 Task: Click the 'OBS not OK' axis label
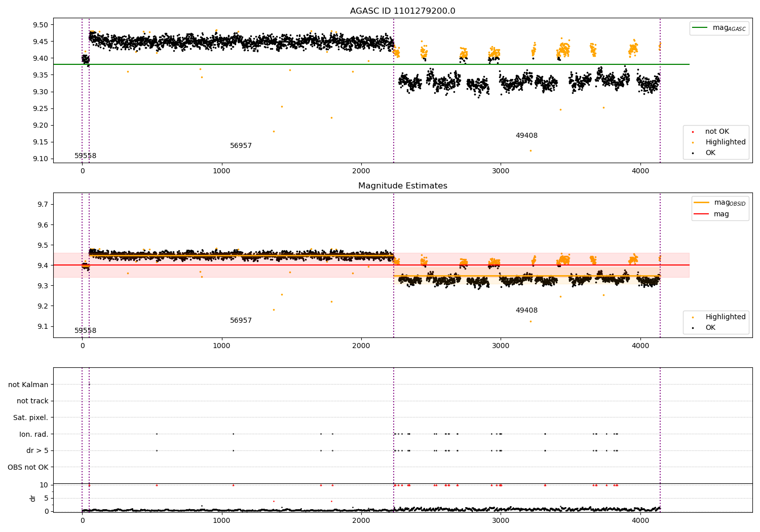tap(28, 467)
